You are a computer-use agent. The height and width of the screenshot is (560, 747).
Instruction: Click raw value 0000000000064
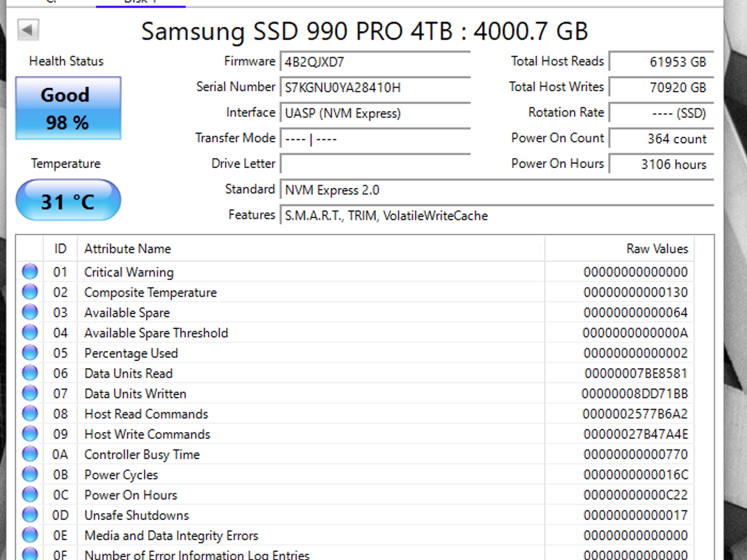(635, 313)
